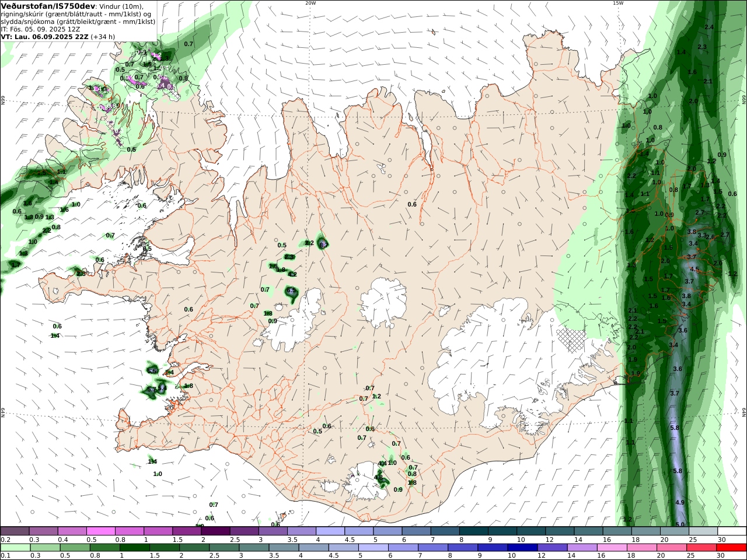Select the valid time line 'VT: Lau. 06.09.2025 22Z'

click(45, 36)
